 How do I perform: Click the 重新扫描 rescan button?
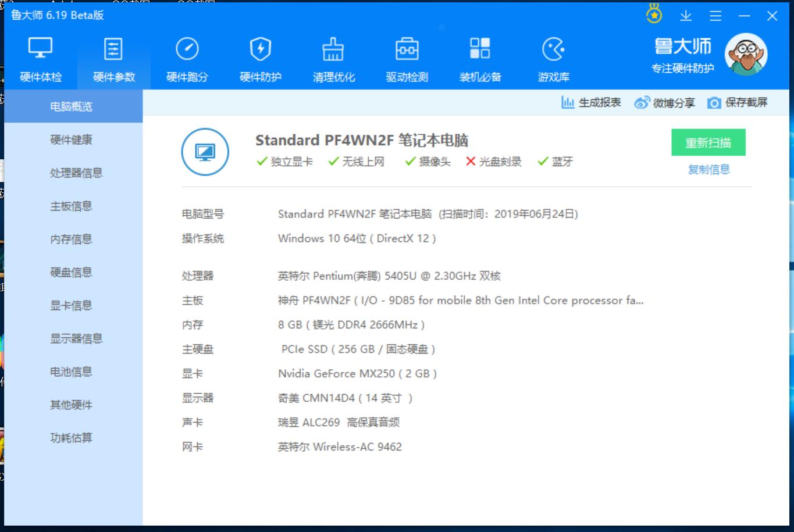click(x=708, y=142)
